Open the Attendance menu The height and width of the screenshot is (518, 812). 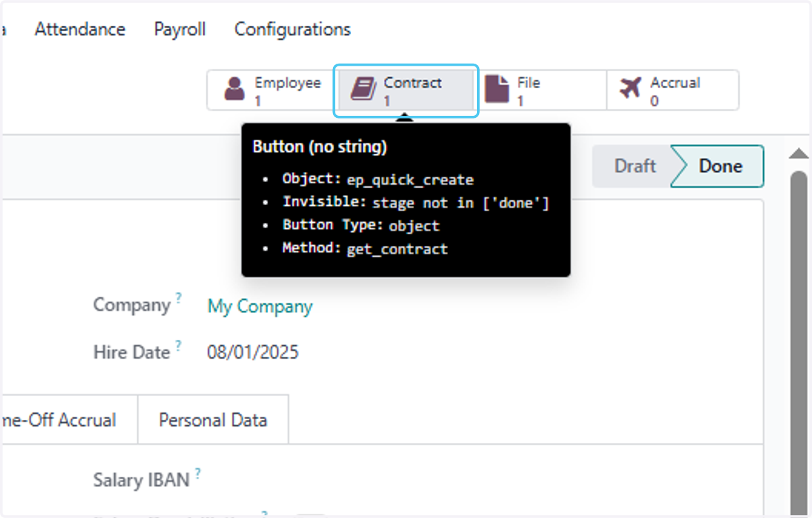coord(80,29)
